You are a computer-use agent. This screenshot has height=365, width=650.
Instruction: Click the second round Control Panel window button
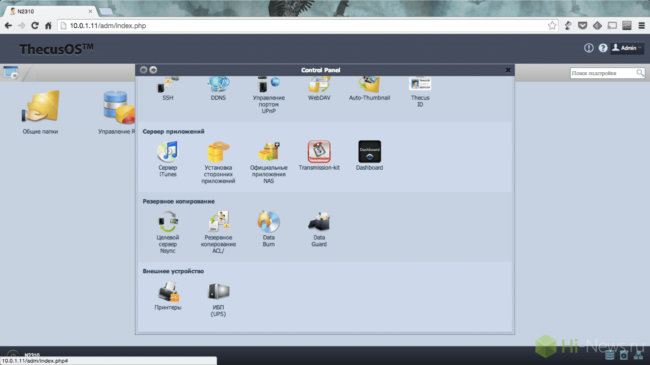[x=153, y=70]
